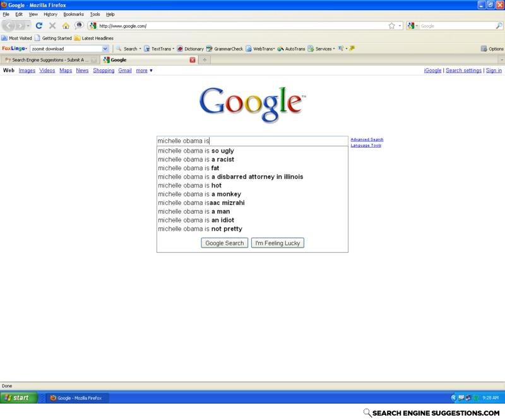Screen dimensions: 505x420
Task: Click the GrammarCheck toolbar button
Action: point(225,49)
